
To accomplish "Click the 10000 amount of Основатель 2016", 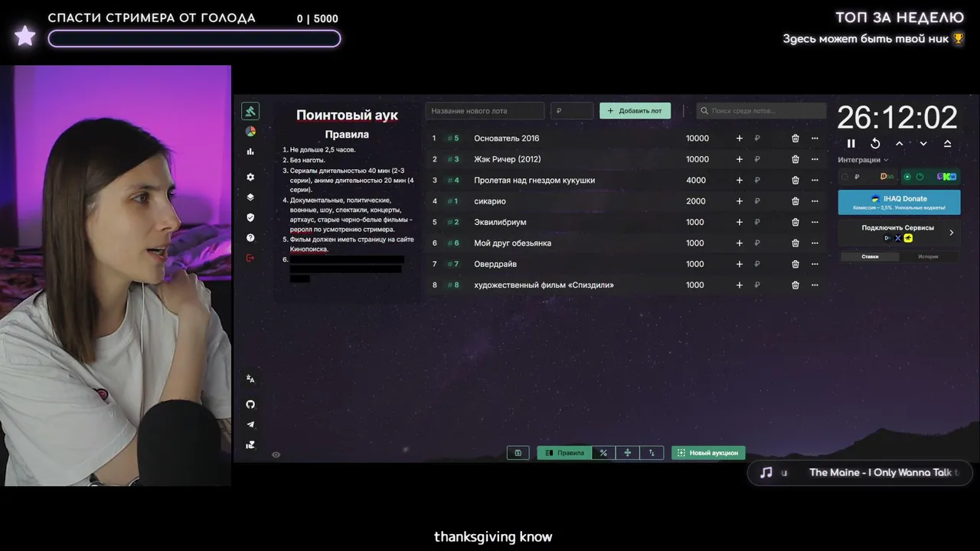I will 697,139.
